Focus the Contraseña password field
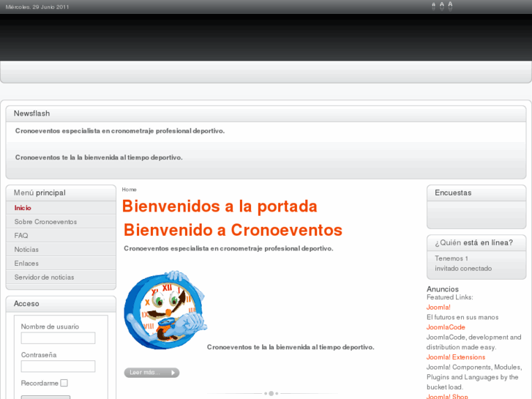The height and width of the screenshot is (399, 532). coord(58,366)
